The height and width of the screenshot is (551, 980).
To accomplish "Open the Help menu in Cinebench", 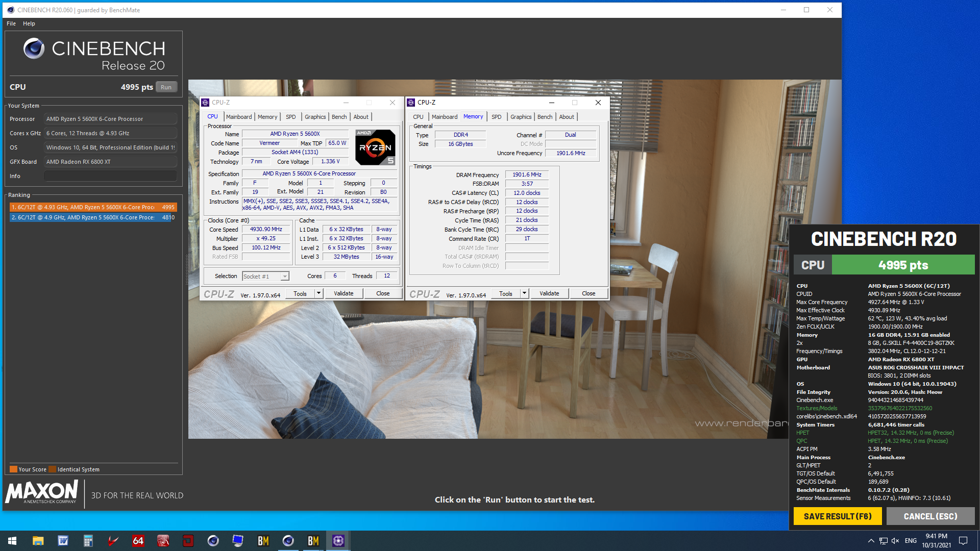I will (x=29, y=23).
